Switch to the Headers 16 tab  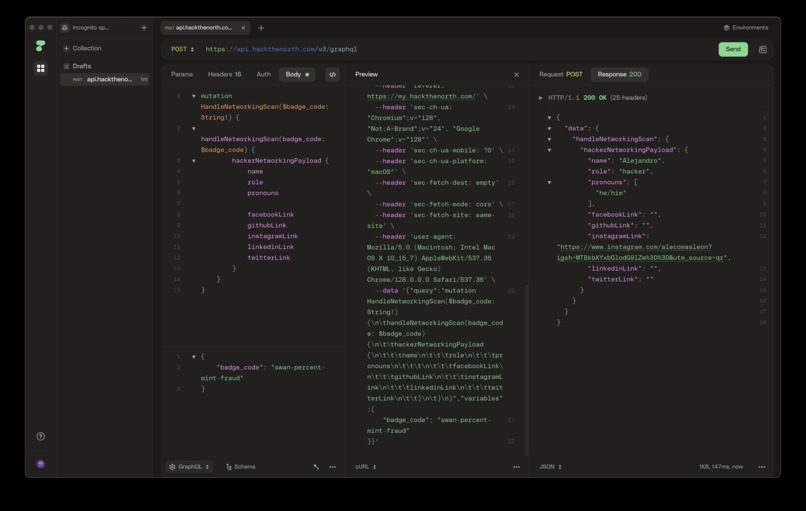coord(225,75)
